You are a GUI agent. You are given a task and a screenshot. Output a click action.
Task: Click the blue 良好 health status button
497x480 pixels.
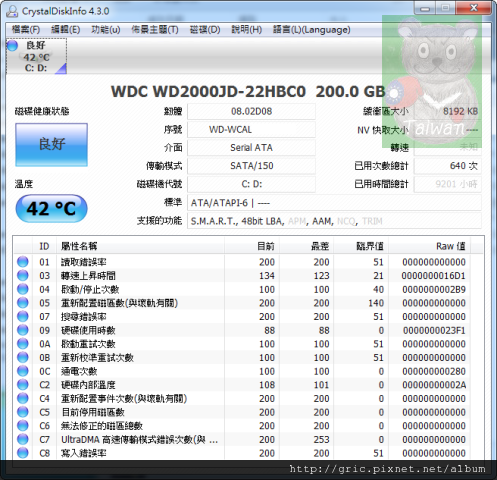click(51, 144)
